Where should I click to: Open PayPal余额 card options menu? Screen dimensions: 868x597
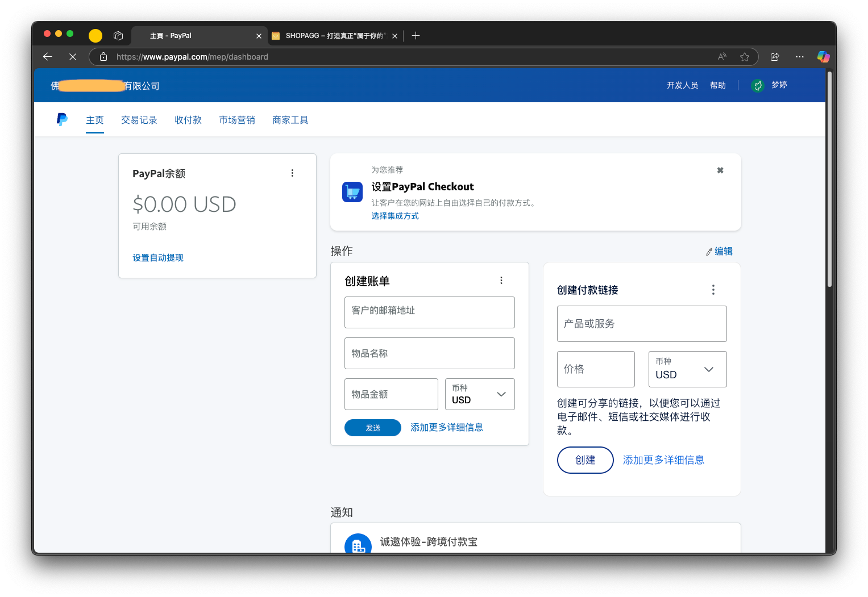[x=292, y=173]
